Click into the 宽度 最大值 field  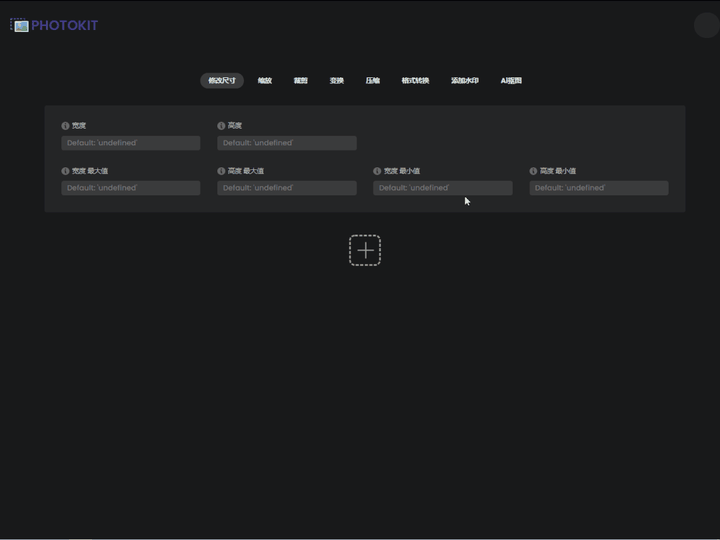[x=131, y=188]
